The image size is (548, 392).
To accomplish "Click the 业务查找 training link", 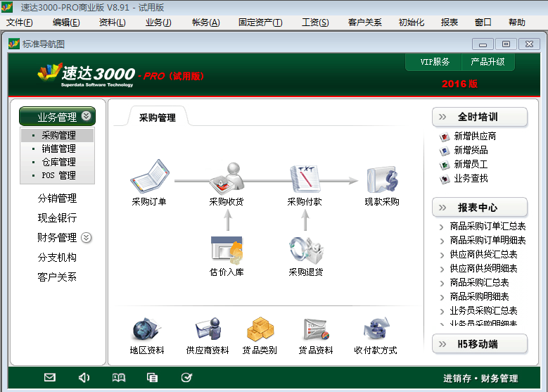I will point(471,179).
